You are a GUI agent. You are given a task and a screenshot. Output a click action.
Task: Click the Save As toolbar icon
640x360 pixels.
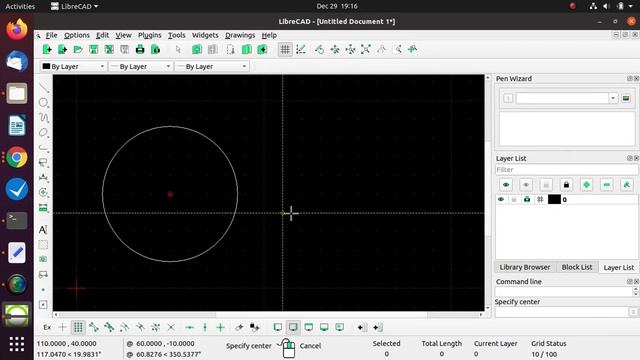[109, 49]
